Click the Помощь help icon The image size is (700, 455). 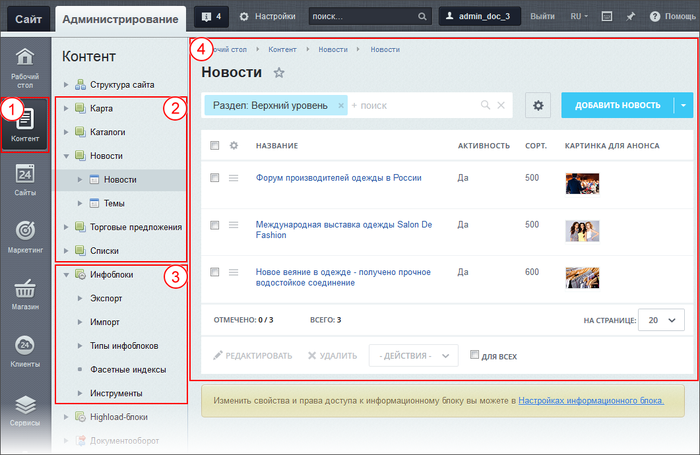(654, 17)
